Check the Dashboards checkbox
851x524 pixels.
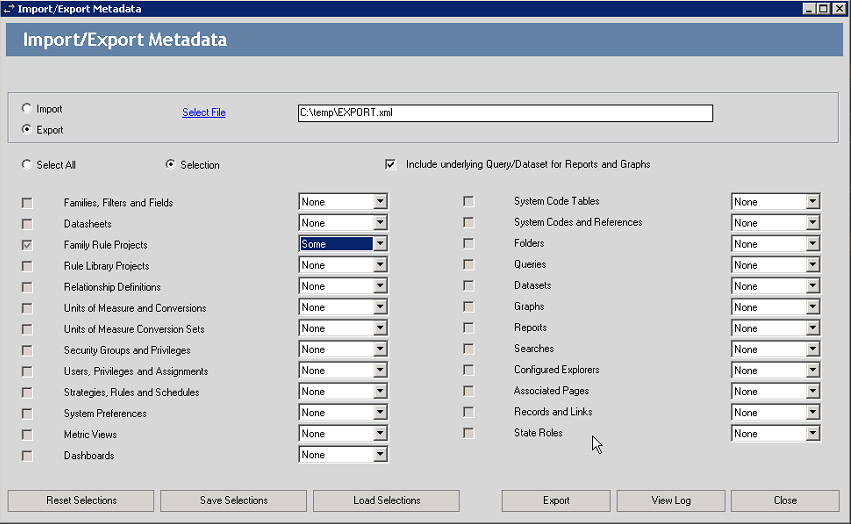point(27,456)
